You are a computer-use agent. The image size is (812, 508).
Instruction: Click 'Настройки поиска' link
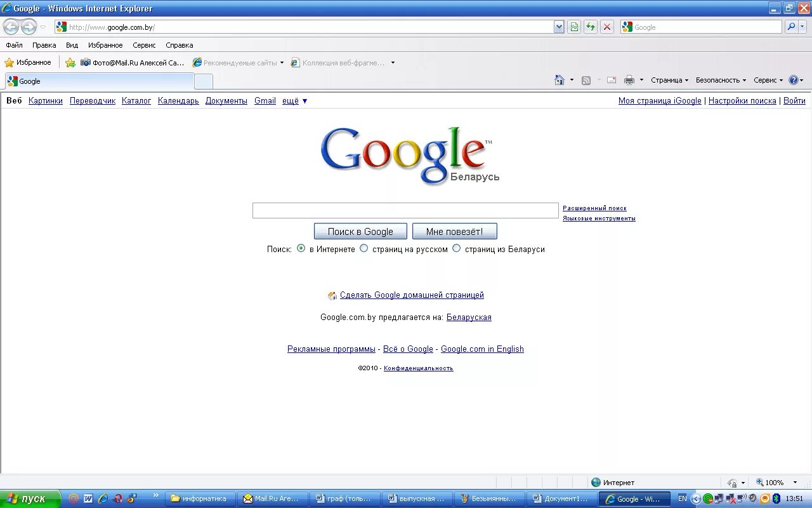tap(742, 100)
